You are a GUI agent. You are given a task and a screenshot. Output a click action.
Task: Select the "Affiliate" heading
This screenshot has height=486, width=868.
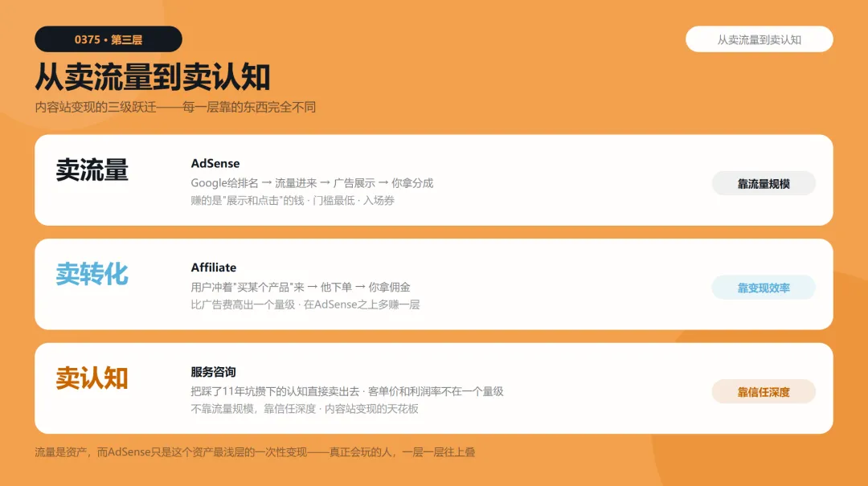click(214, 268)
